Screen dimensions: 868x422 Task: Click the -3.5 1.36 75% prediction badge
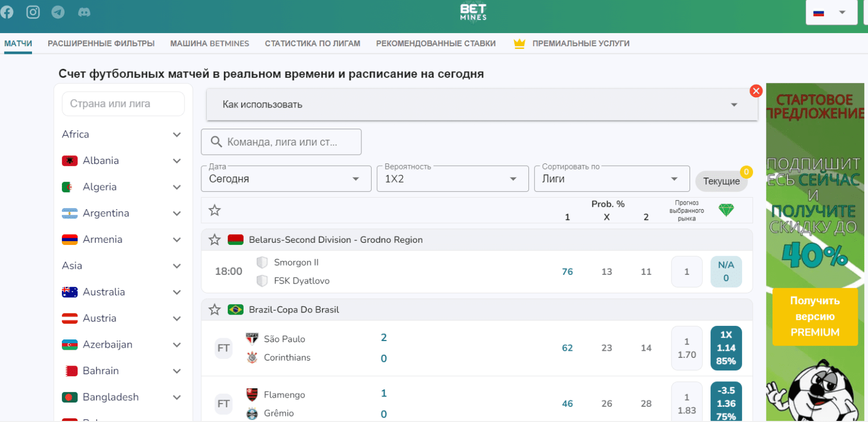(x=726, y=402)
